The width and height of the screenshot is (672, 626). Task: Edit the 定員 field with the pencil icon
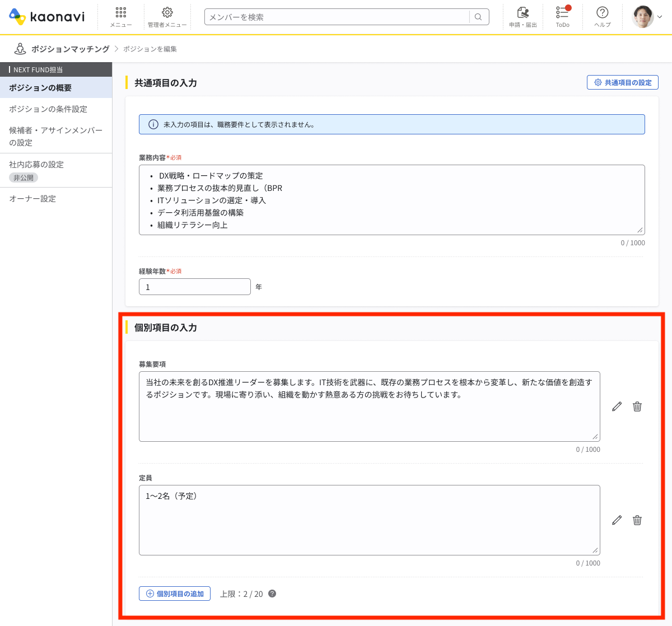617,520
